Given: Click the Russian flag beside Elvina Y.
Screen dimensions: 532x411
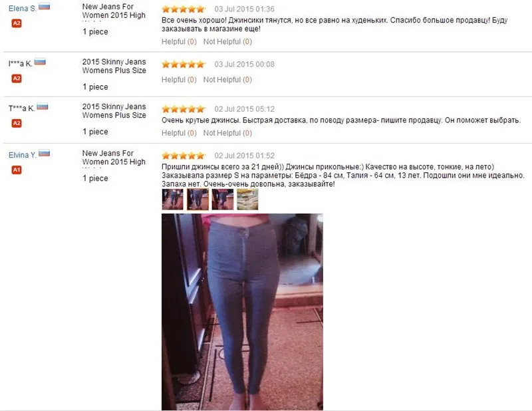Looking at the screenshot, I should [x=44, y=154].
